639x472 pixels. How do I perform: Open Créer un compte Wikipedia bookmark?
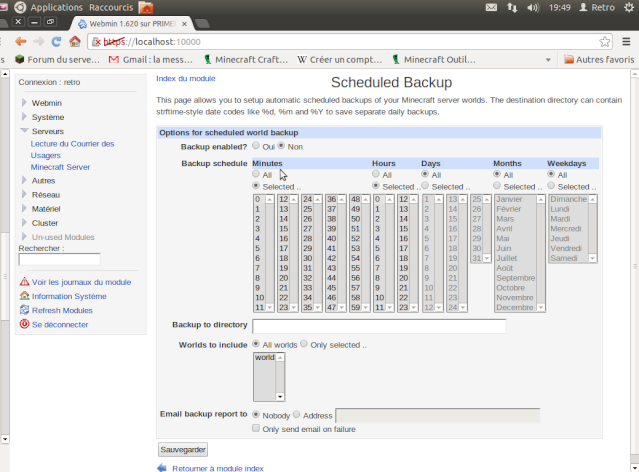click(x=339, y=60)
